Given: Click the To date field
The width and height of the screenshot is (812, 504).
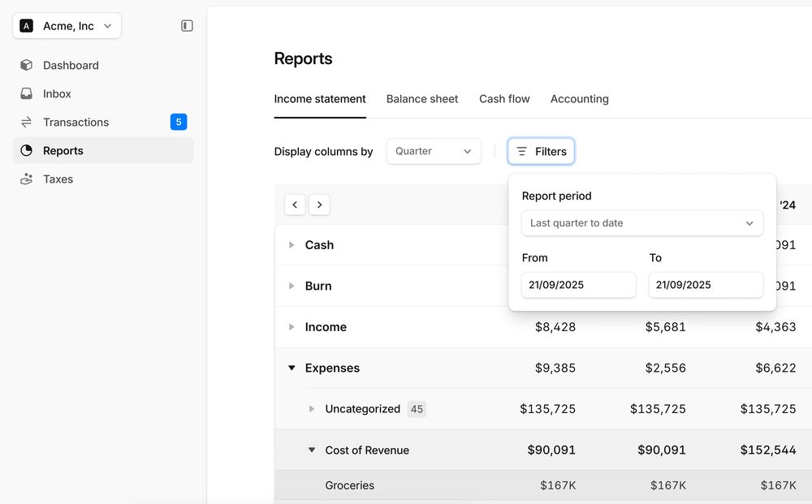Looking at the screenshot, I should 706,285.
